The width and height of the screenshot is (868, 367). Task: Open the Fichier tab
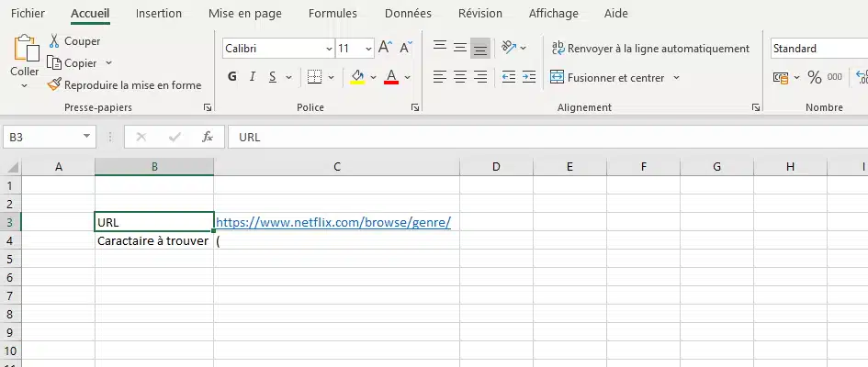(x=28, y=13)
